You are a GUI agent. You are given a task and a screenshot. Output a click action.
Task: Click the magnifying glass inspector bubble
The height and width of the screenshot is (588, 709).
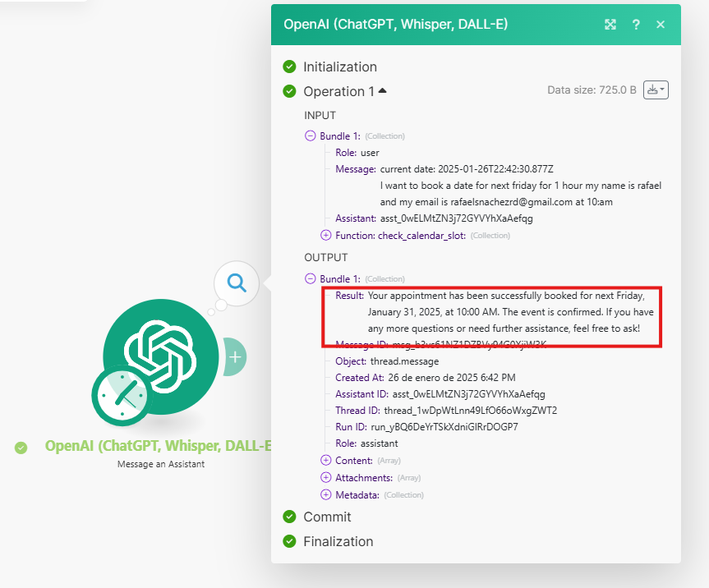tap(237, 283)
